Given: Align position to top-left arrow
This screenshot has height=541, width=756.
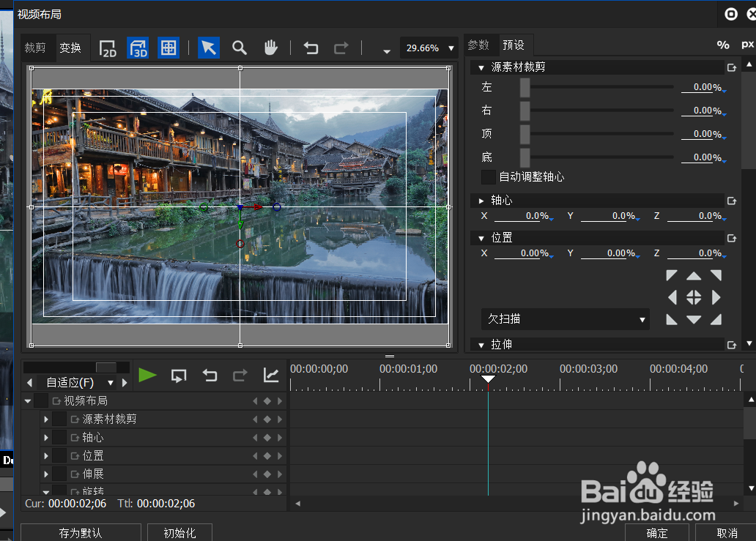Looking at the screenshot, I should [x=671, y=275].
